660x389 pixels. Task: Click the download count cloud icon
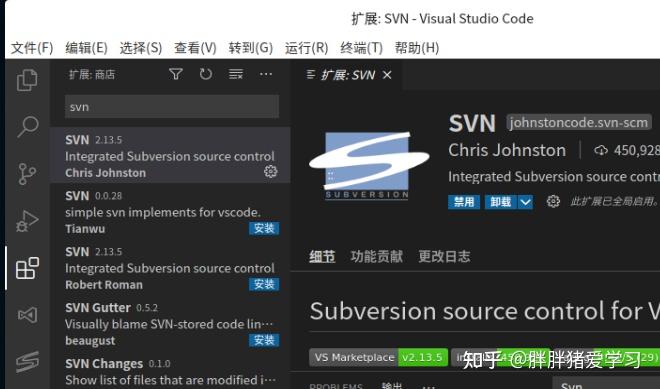[601, 150]
